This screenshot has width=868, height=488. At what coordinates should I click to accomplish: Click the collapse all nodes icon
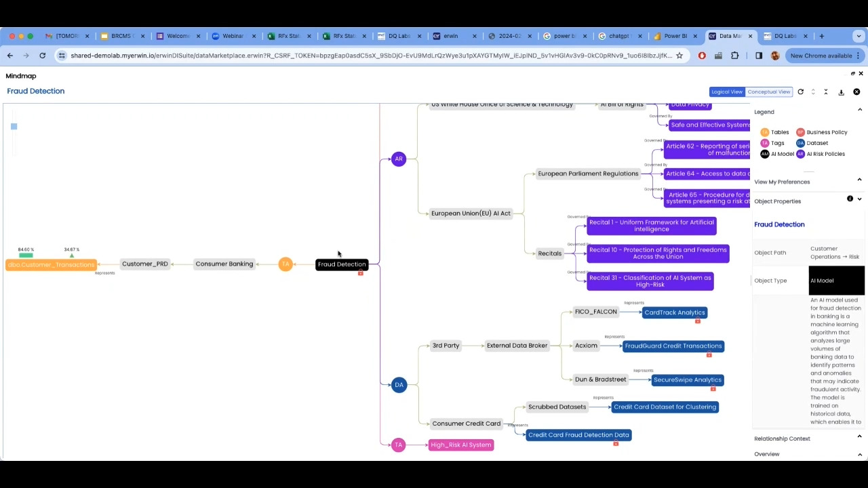point(826,91)
